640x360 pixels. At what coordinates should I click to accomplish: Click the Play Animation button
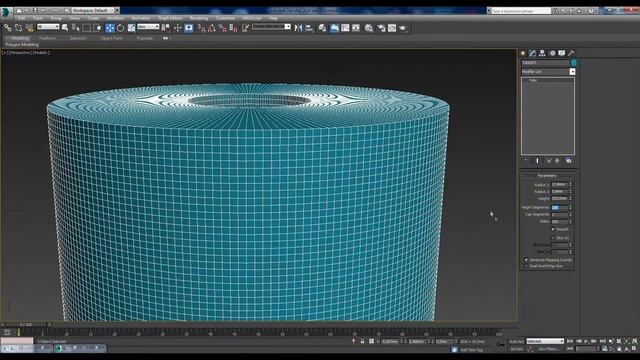(586, 341)
